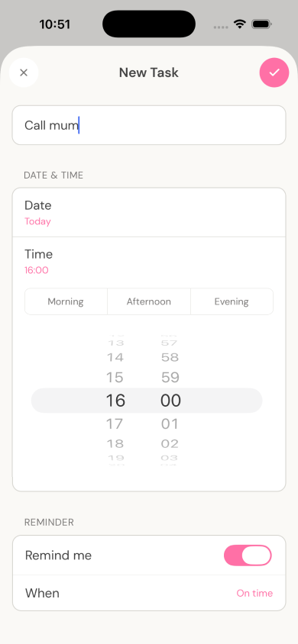This screenshot has height=644, width=298.
Task: Collapse the Time row showing 16:00
Action: point(149,262)
